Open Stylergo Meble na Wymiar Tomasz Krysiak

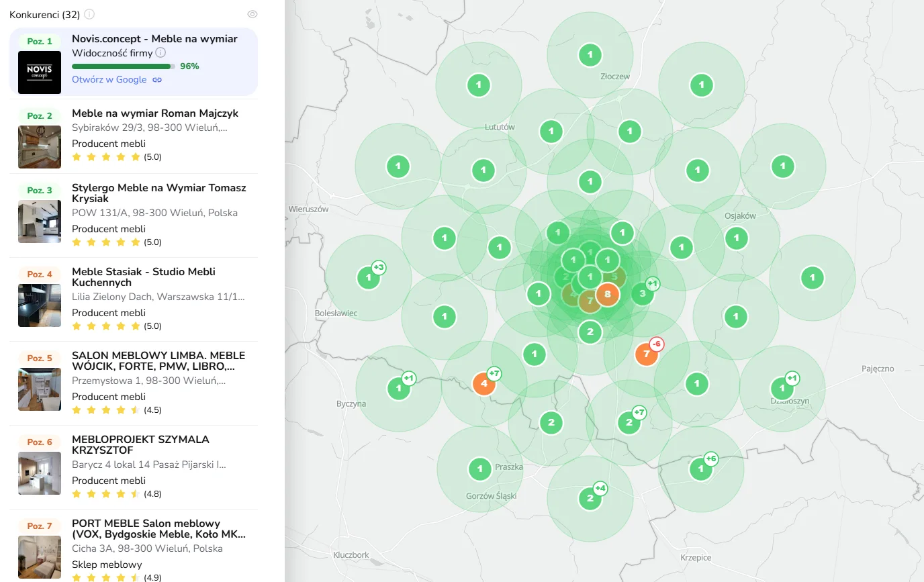tap(159, 193)
